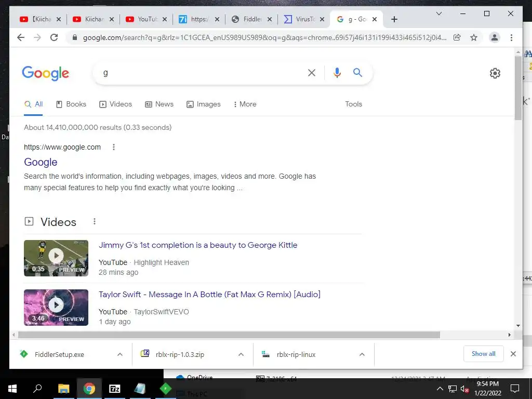Screen dimensions: 532x399
Task: Open the More search filters menu
Action: coord(245,104)
